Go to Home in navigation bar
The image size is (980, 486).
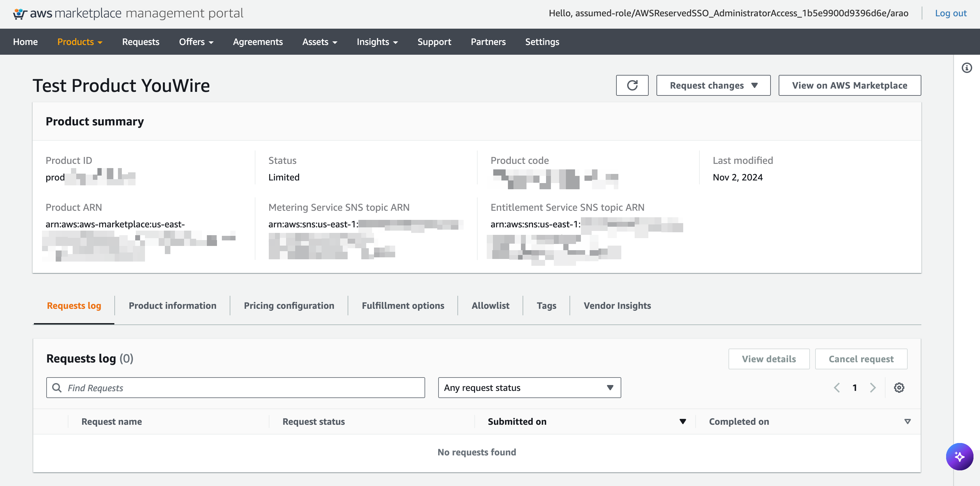click(x=25, y=42)
